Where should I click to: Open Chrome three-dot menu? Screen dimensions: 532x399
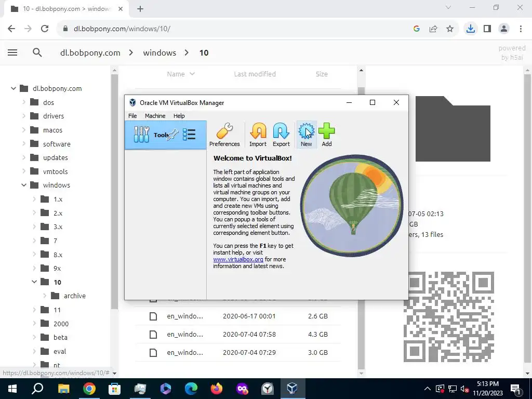521,29
